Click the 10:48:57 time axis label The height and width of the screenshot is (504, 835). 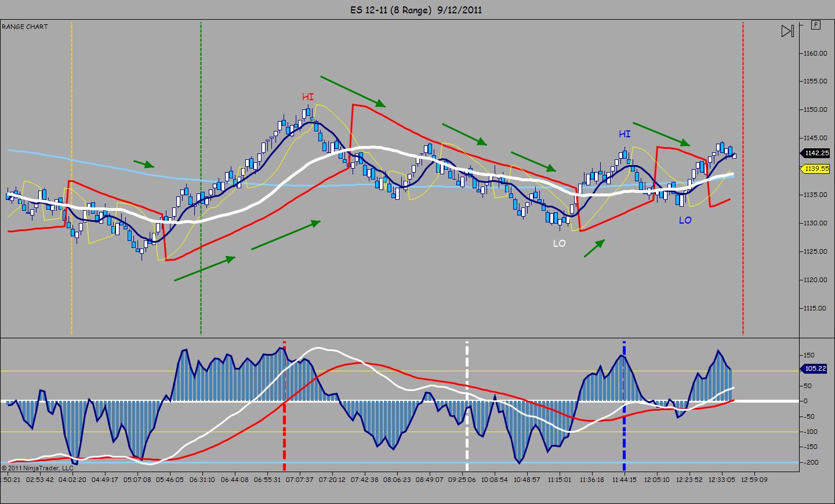point(527,480)
